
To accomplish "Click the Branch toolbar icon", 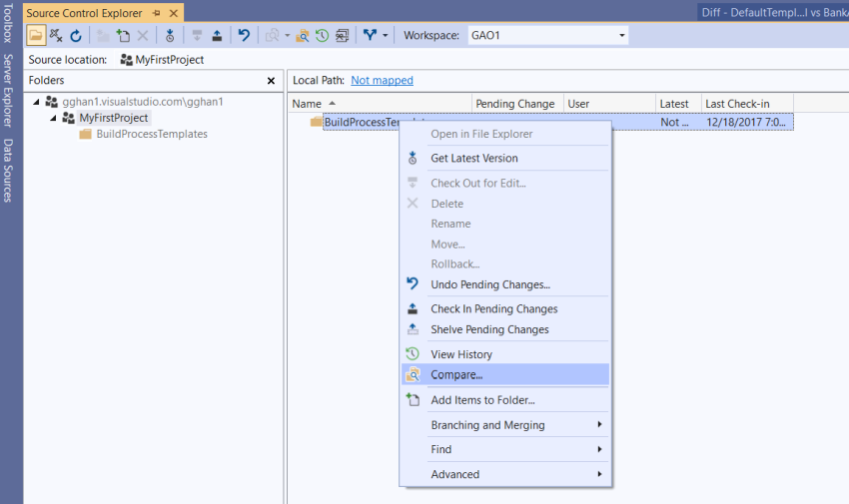I will [x=370, y=36].
